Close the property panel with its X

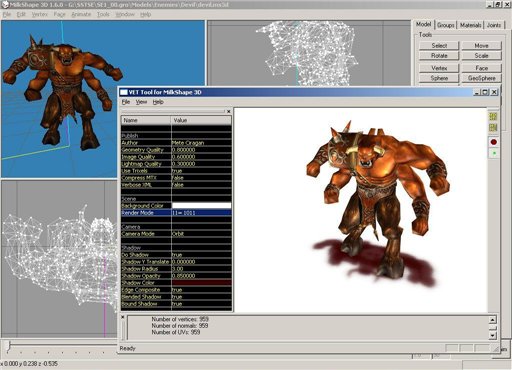point(229,111)
